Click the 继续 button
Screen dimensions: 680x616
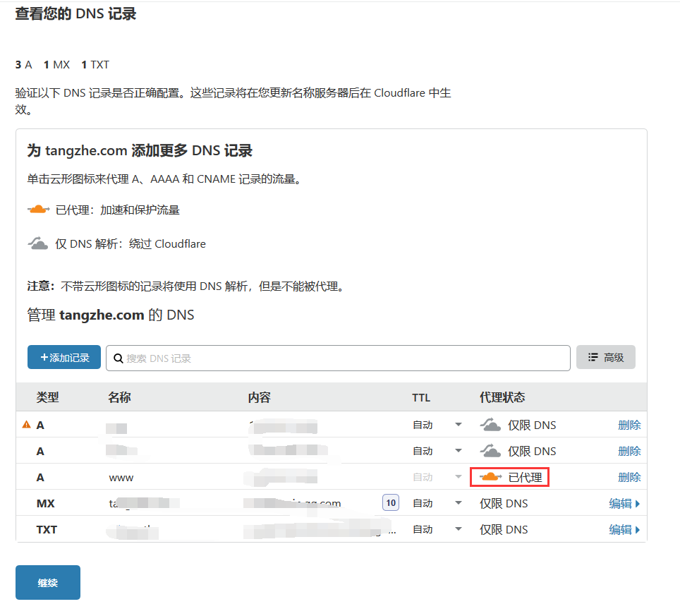[48, 583]
